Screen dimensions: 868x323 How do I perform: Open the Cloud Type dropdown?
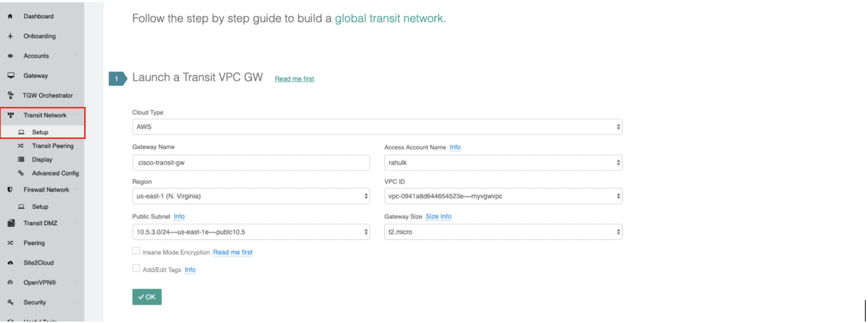click(x=377, y=127)
